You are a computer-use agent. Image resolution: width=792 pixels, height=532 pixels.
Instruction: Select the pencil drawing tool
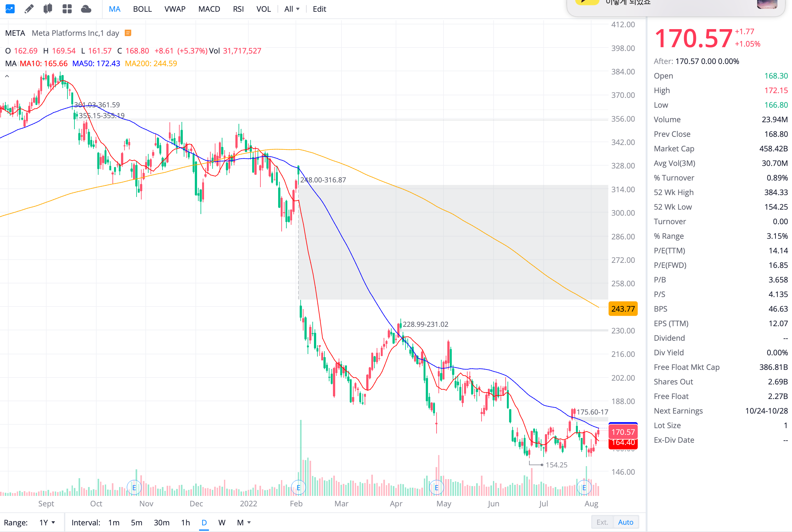(x=29, y=9)
